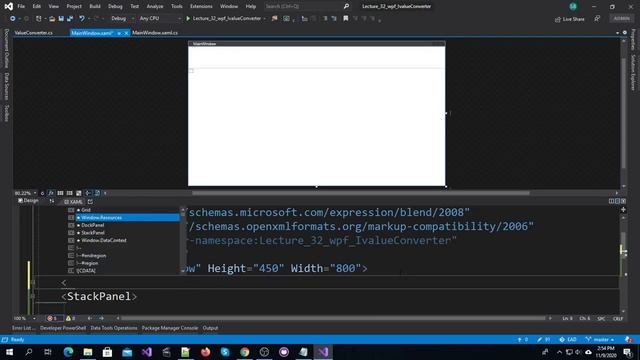The image size is (640, 360).
Task: Open Chrome from taskbar
Action: [244, 352]
